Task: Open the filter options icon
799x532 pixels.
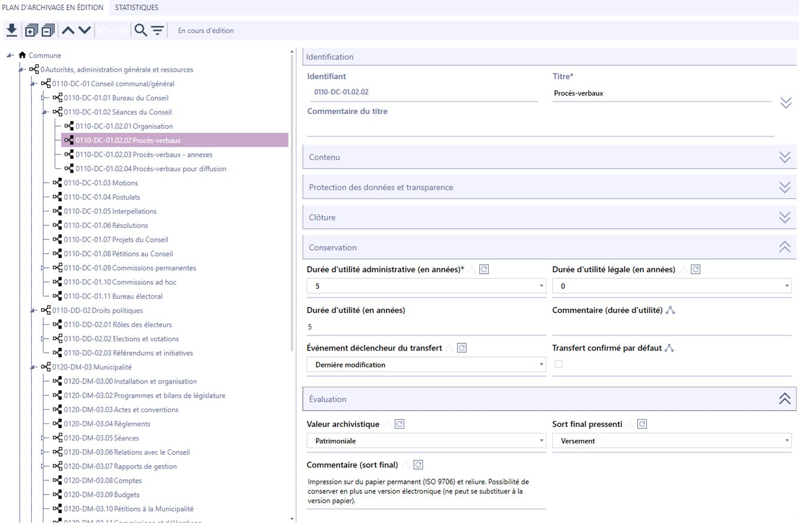Action: (x=157, y=30)
